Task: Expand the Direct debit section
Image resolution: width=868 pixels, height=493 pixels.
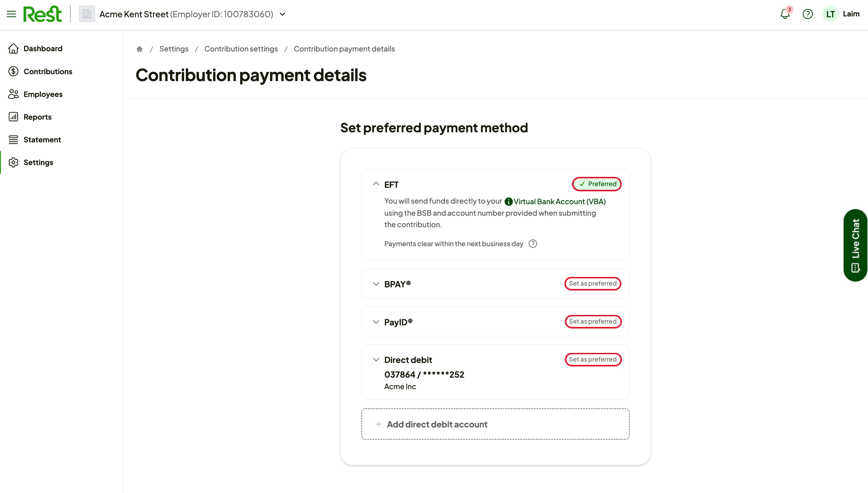Action: (376, 360)
